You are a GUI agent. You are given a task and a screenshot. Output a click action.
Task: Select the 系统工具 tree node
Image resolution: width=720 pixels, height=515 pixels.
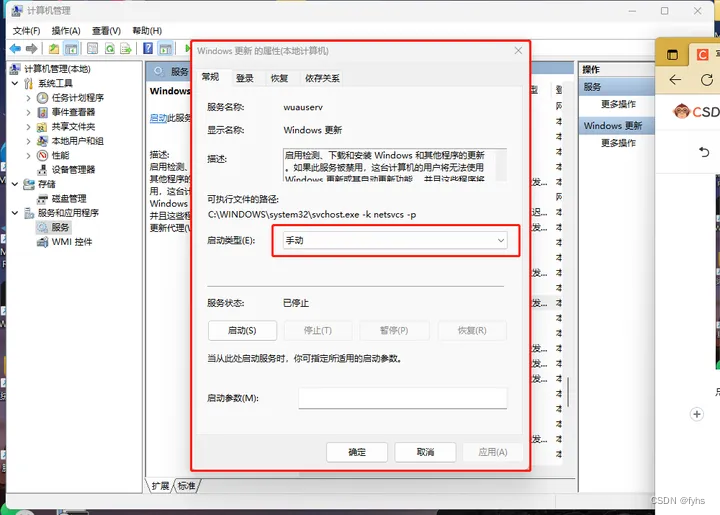coord(55,83)
